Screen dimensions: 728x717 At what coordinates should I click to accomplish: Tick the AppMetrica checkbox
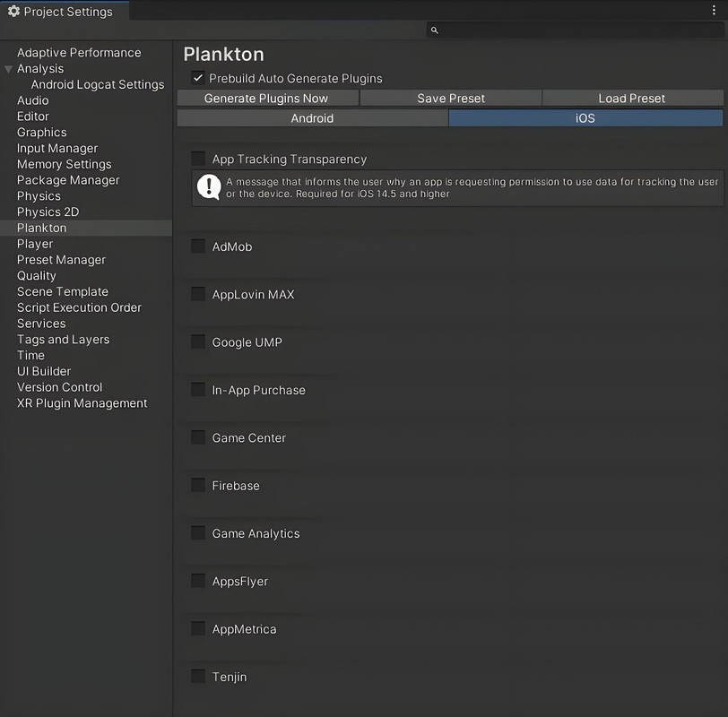coord(198,629)
